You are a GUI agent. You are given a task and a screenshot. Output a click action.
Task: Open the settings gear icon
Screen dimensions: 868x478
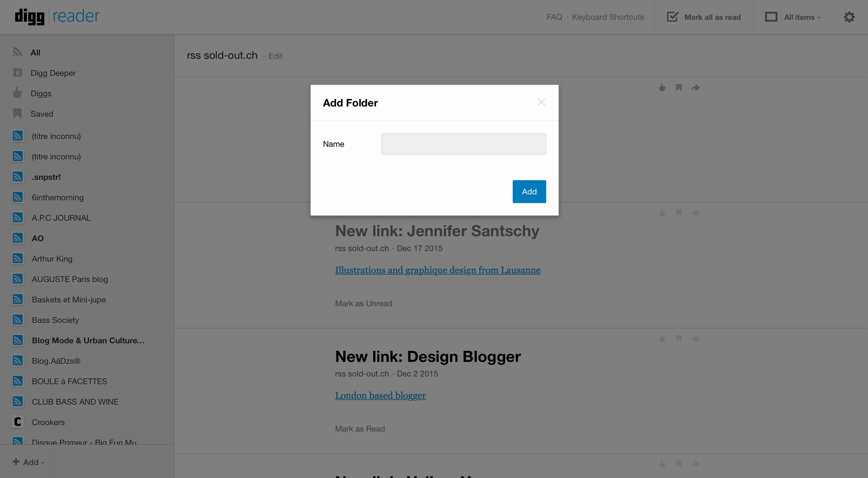click(849, 17)
